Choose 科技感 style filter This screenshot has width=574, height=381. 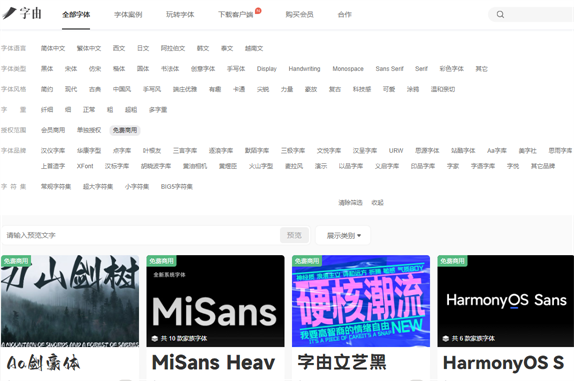[362, 89]
